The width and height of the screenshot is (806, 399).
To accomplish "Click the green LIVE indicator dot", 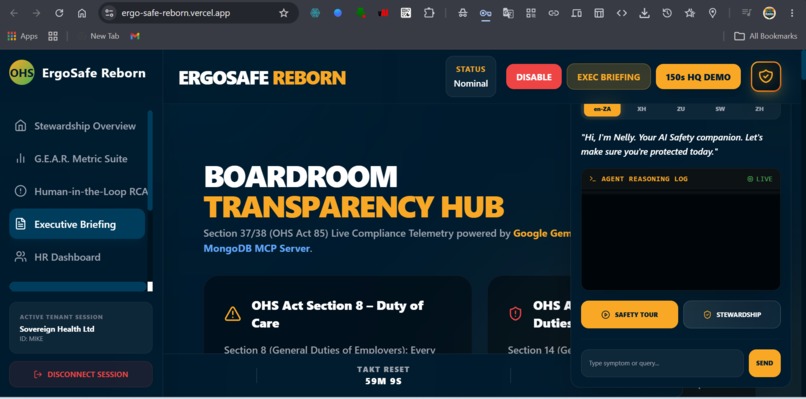I will coord(750,179).
